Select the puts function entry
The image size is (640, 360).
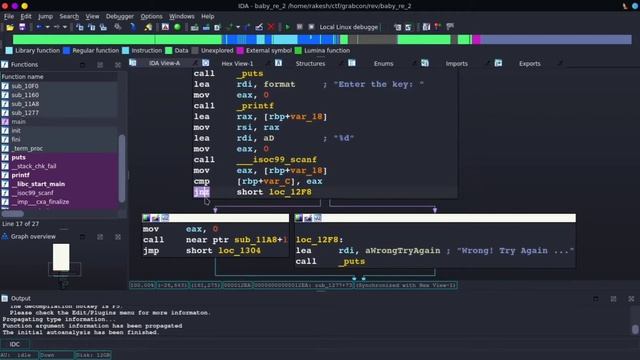[59, 158]
